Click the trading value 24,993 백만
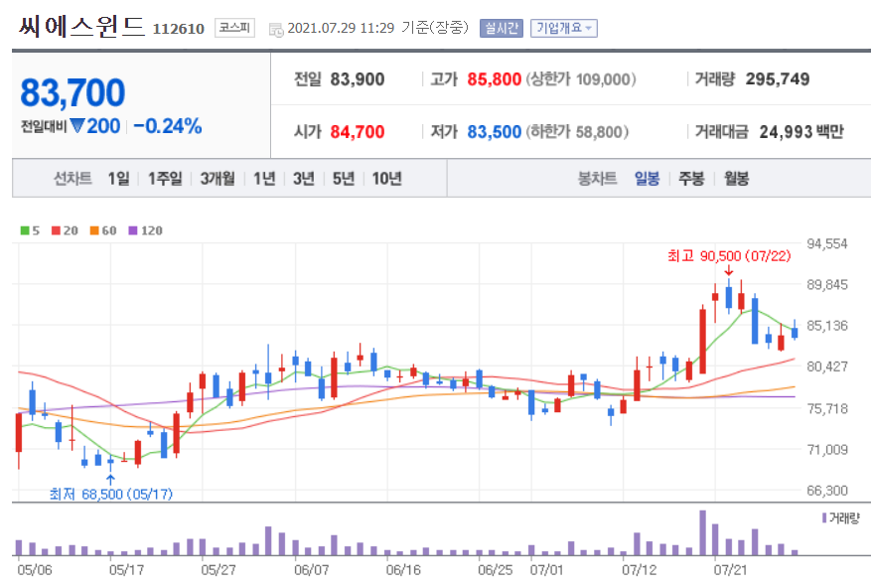Image resolution: width=871 pixels, height=588 pixels. [801, 132]
